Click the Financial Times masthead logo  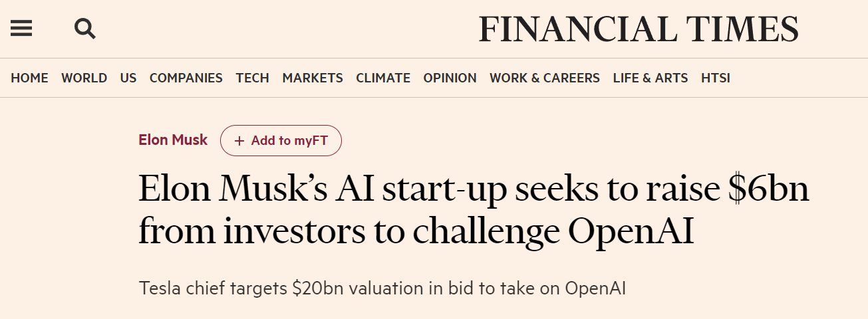(639, 29)
